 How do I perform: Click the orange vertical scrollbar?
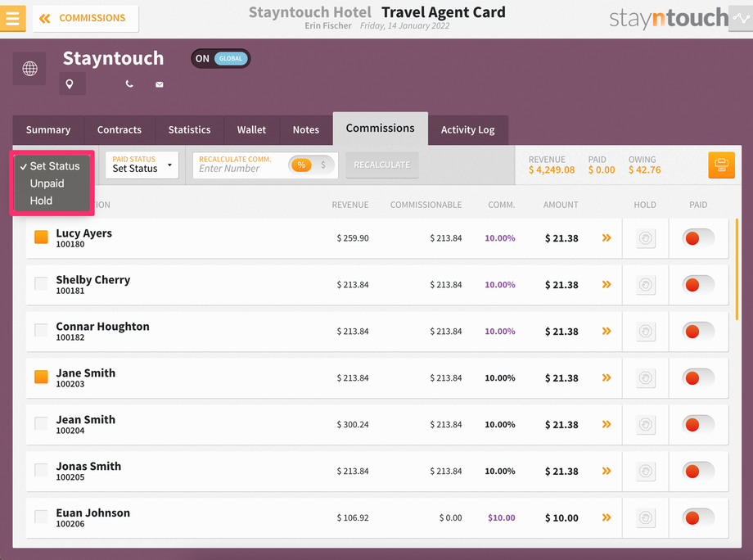tap(737, 269)
